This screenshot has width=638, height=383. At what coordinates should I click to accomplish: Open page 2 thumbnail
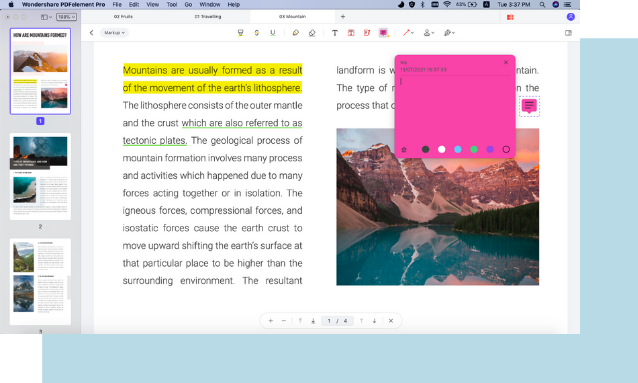pyautogui.click(x=40, y=176)
